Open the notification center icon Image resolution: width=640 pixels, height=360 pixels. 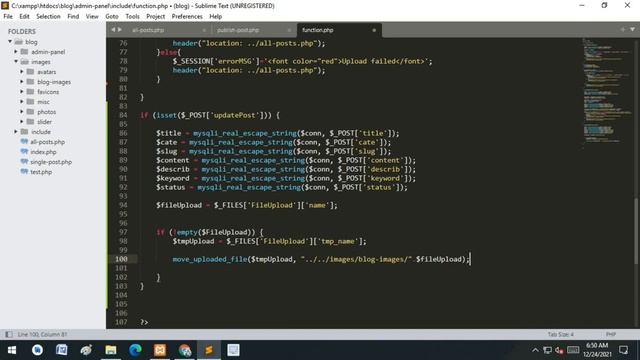623,350
